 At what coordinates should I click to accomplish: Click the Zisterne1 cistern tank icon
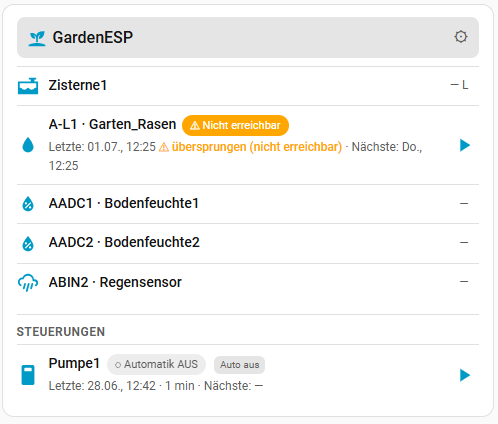pos(28,86)
